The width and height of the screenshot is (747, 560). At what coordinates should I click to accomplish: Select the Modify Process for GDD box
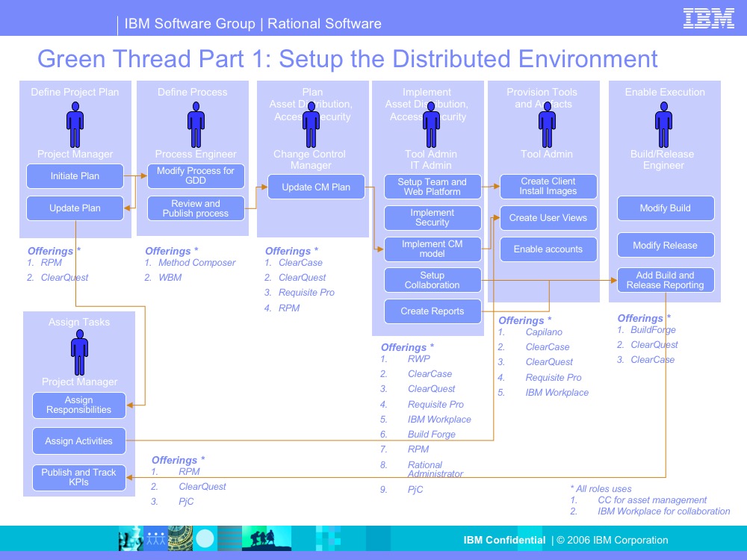click(196, 175)
